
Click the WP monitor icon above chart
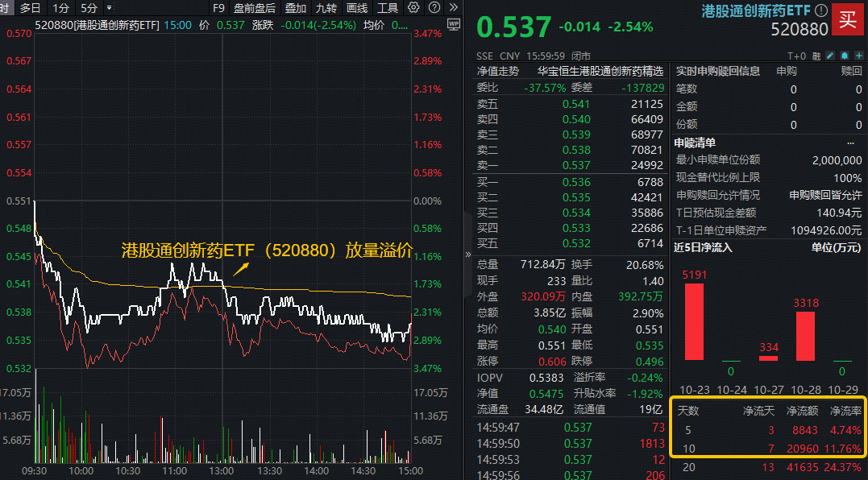point(454,24)
